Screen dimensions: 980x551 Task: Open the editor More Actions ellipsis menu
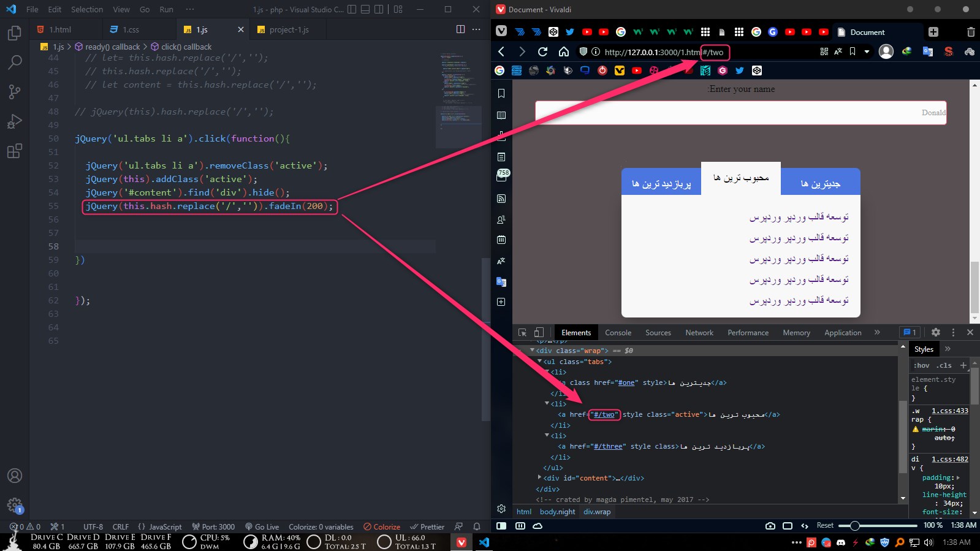pos(476,29)
